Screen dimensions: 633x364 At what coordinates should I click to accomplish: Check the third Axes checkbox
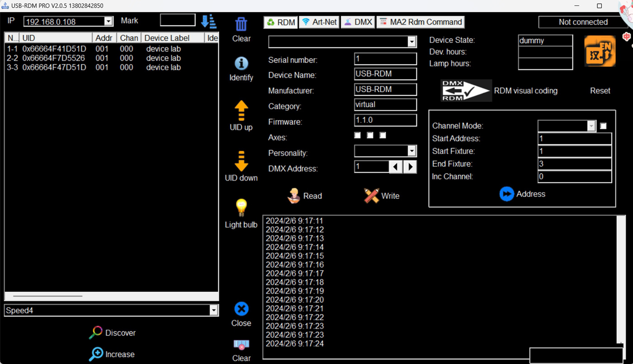tap(383, 135)
